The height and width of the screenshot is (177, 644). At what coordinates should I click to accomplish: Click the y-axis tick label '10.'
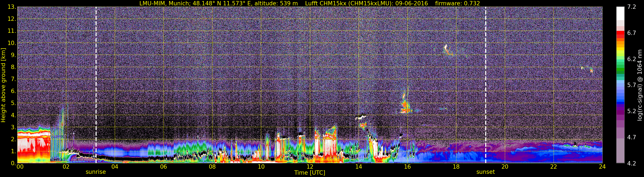click(12, 43)
